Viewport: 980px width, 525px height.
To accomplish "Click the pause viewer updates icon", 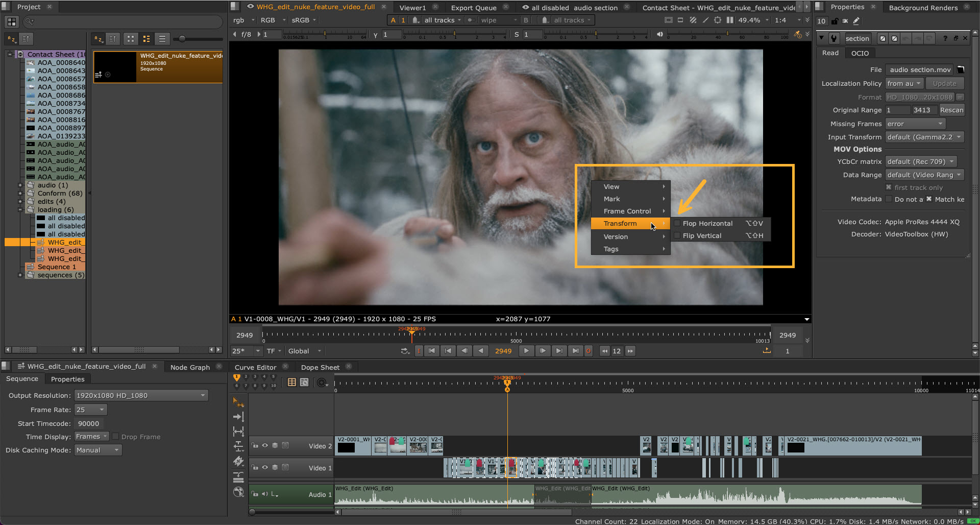I will [730, 20].
